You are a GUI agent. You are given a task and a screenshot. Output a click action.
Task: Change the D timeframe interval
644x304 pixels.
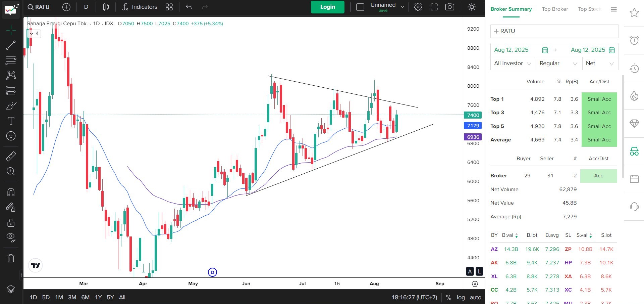click(86, 7)
